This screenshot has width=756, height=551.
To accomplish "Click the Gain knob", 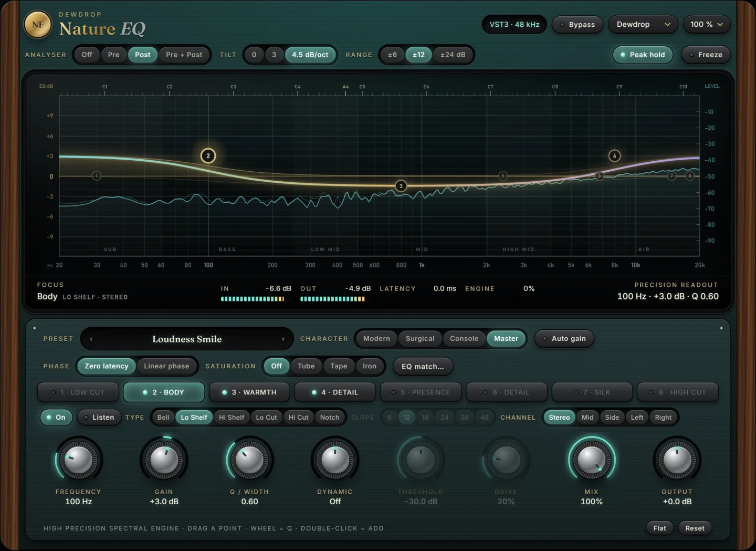I will click(x=164, y=460).
